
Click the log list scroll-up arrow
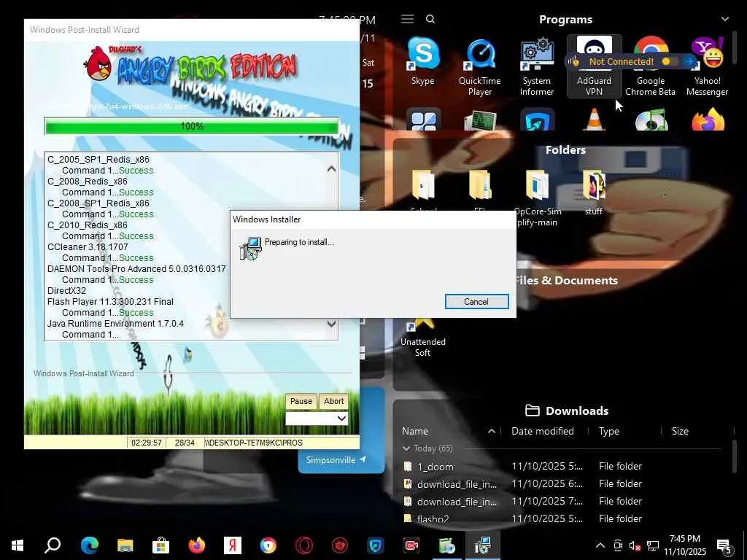332,169
